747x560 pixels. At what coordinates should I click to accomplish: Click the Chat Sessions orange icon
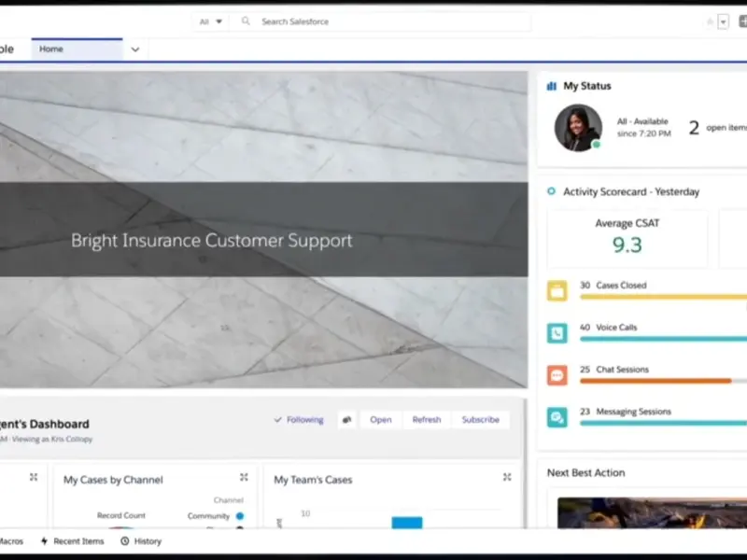pos(557,375)
